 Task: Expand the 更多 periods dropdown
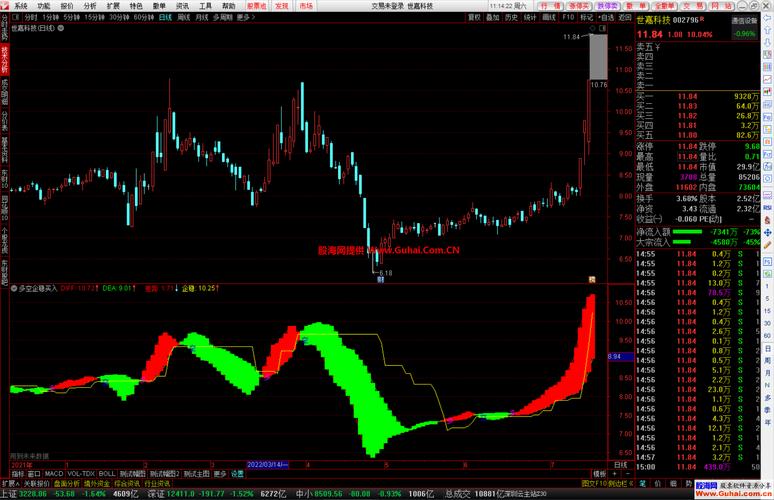(246, 17)
